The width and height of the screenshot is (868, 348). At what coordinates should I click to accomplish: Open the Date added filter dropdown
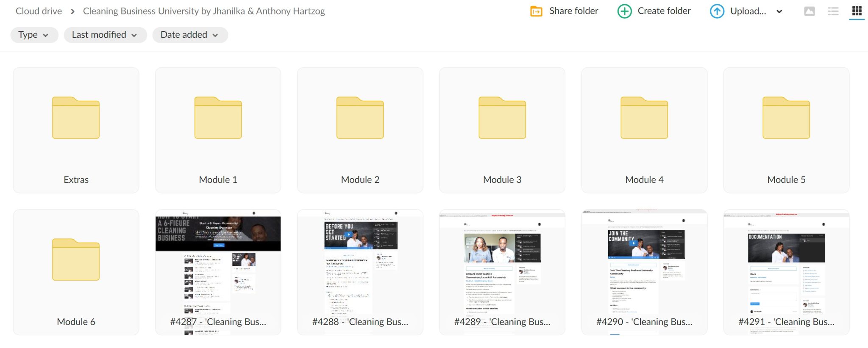(x=190, y=35)
